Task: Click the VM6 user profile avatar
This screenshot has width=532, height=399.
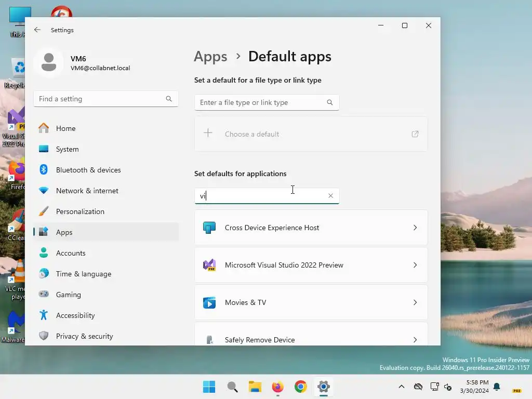Action: point(48,62)
